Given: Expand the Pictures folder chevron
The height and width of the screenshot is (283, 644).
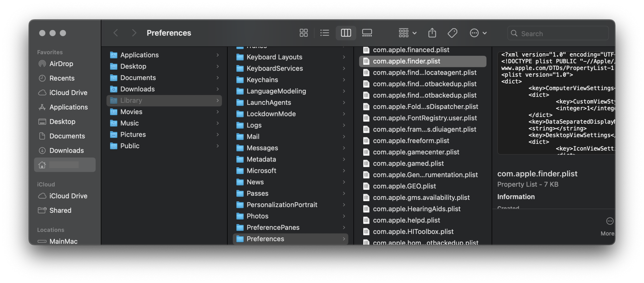Looking at the screenshot, I should click(218, 134).
